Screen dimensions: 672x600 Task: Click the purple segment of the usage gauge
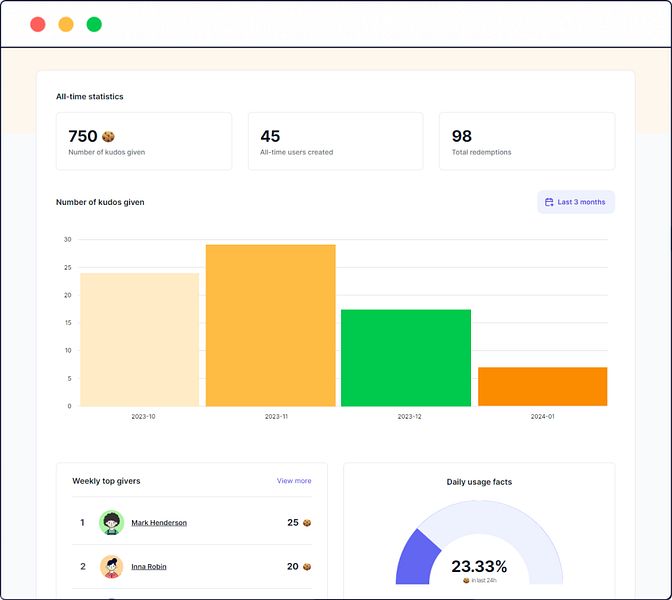tap(416, 559)
